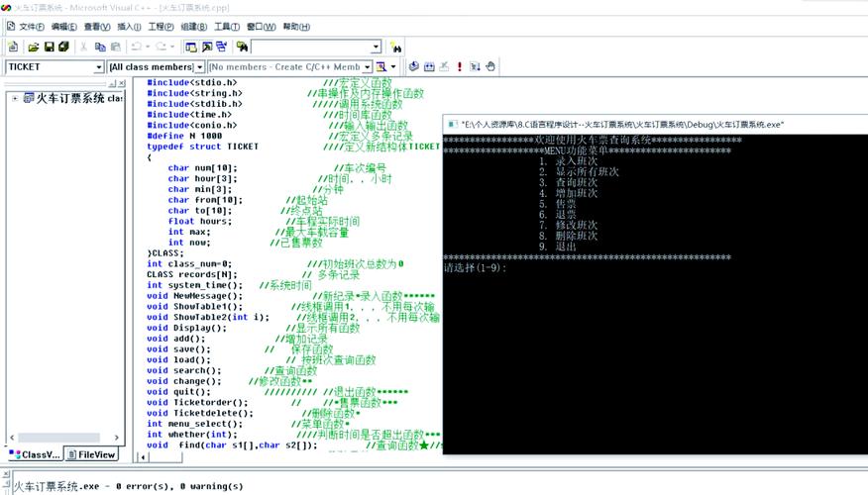Select the 火车订票系统 classes tree item
868x495 pixels.
[72, 98]
